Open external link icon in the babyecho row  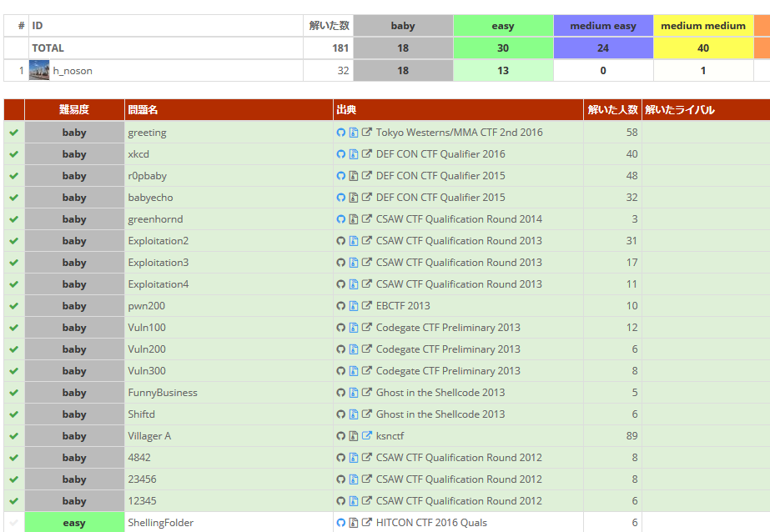coord(367,197)
